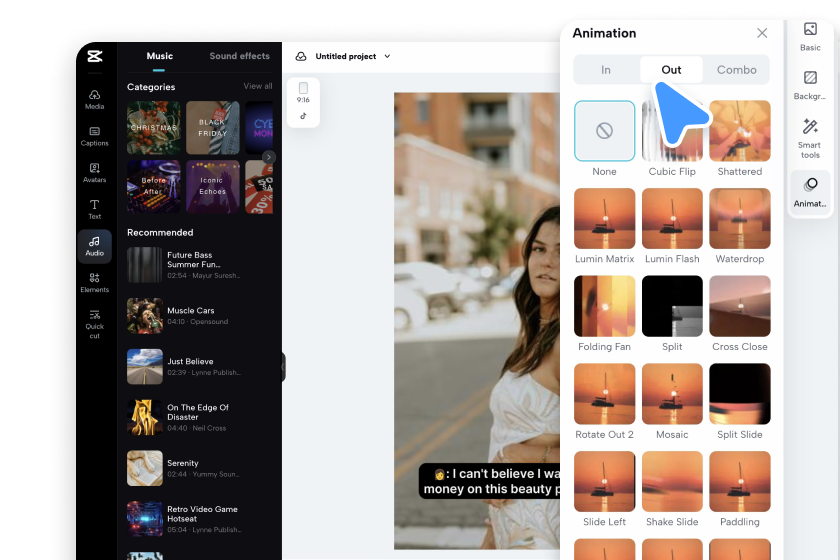Viewport: 840px width, 560px height.
Task: Apply the Shake Slide animation
Action: 672,481
